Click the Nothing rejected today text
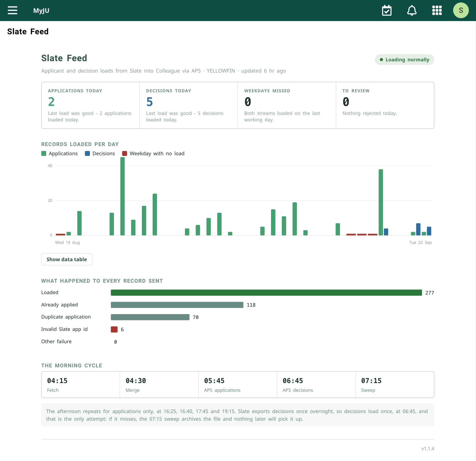Viewport: 476px width, 461px height. (370, 113)
